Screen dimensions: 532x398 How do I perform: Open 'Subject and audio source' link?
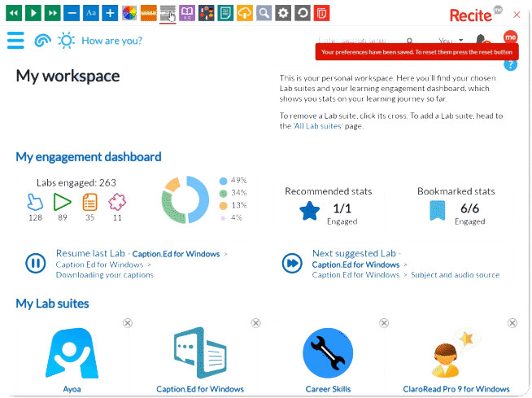(455, 275)
